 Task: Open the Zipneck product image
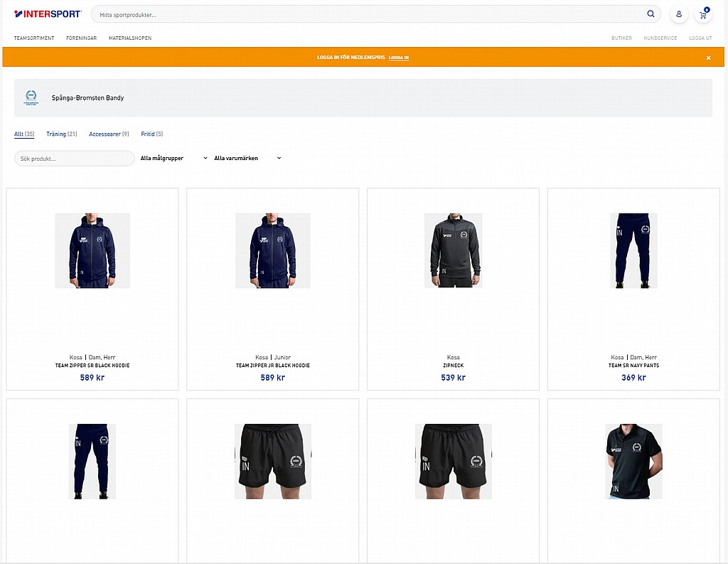[453, 251]
